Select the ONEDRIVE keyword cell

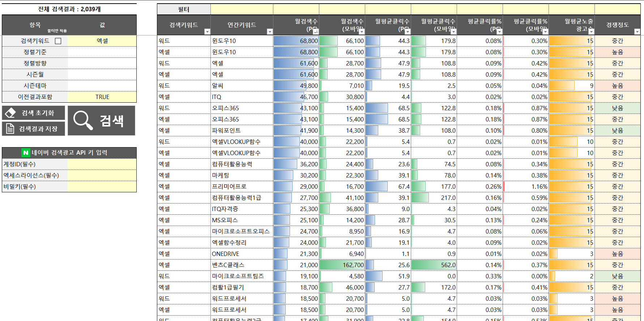(242, 254)
